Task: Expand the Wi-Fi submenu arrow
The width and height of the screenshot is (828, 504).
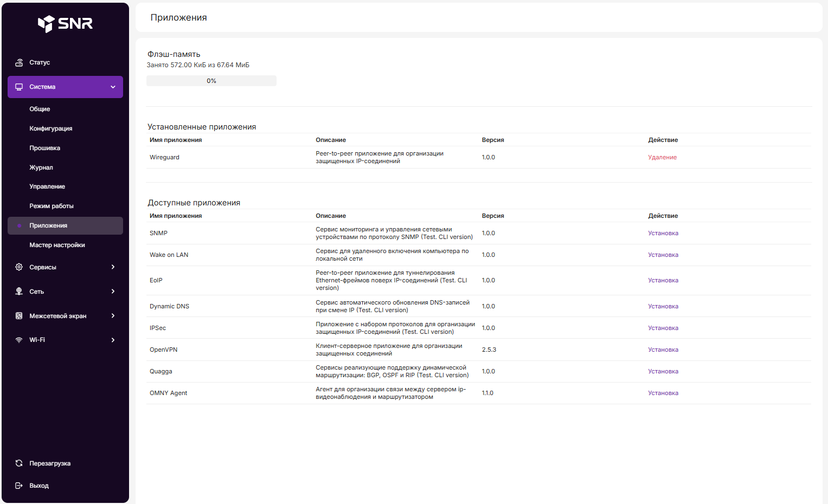Action: click(x=113, y=340)
